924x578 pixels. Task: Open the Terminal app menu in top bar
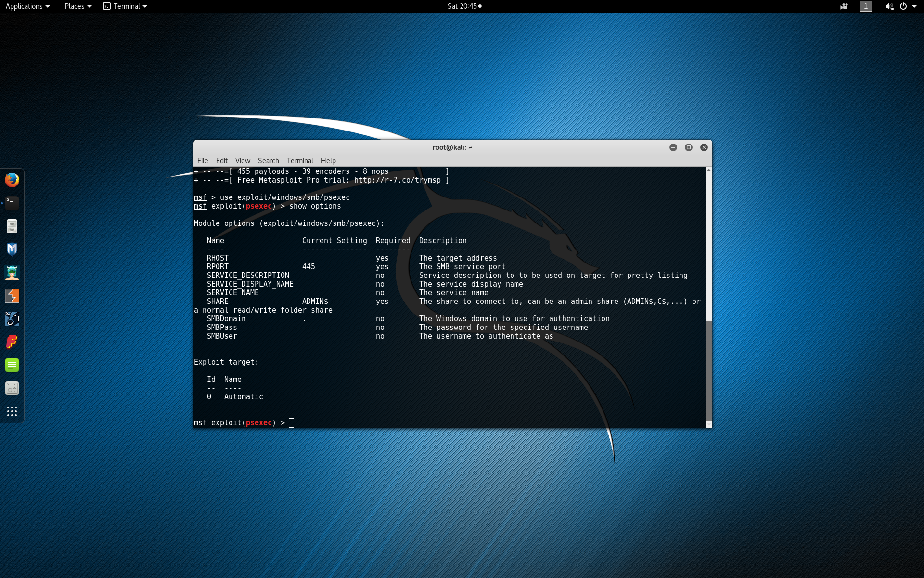[125, 6]
